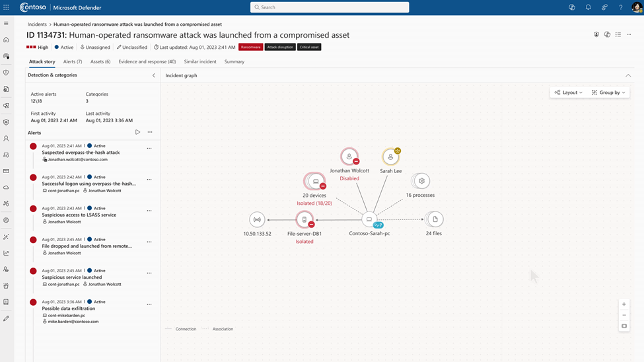Click the hamburger navigation menu icon

coord(6,23)
